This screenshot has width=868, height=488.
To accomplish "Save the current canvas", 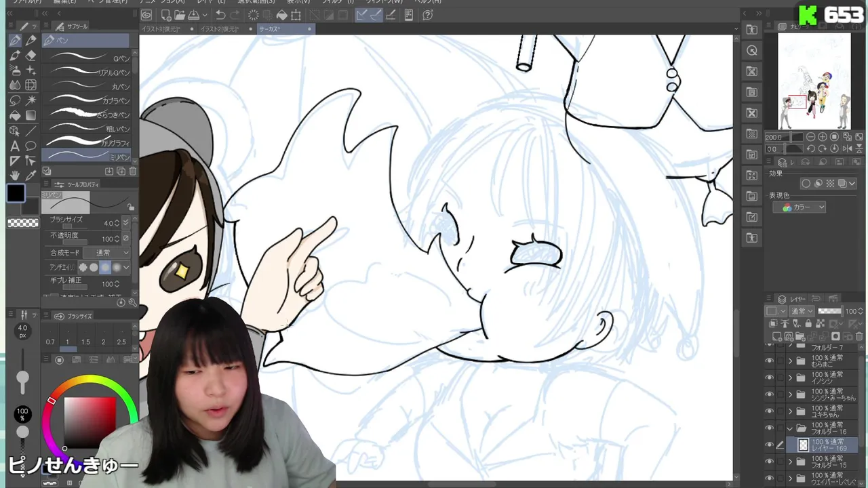I will point(194,15).
